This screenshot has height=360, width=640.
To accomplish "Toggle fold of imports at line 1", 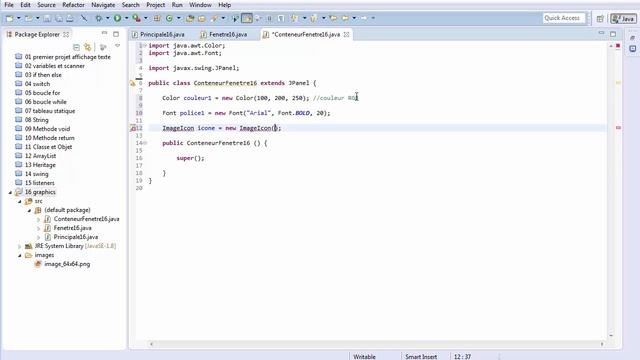I will point(144,46).
